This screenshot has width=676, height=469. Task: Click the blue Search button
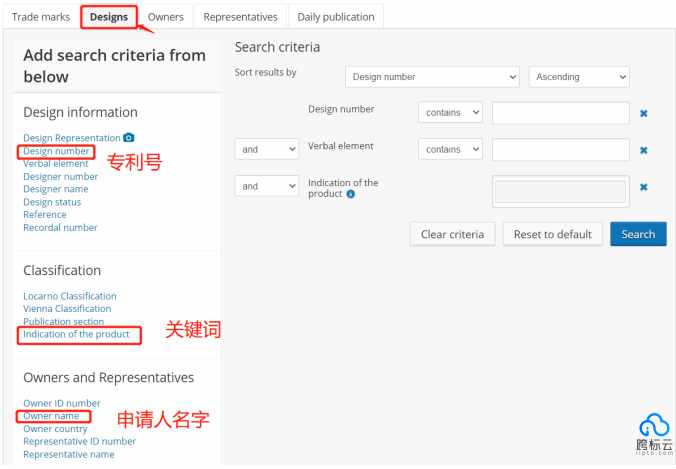click(638, 234)
